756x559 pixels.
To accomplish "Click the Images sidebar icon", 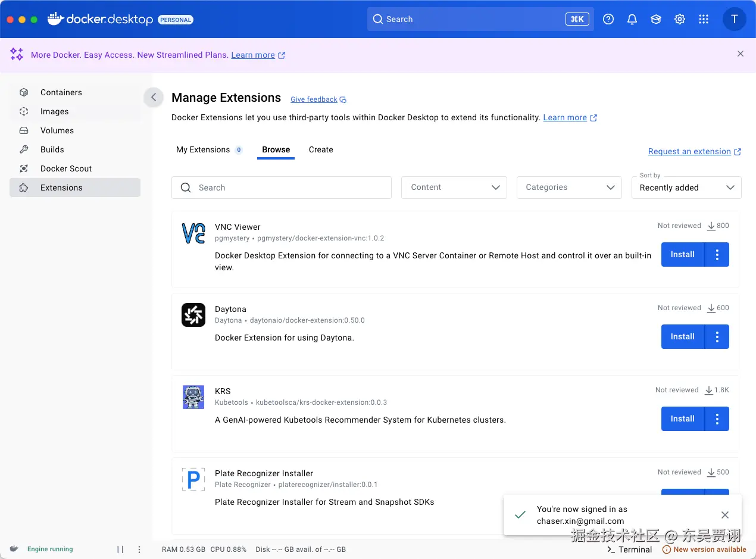I will tap(24, 111).
